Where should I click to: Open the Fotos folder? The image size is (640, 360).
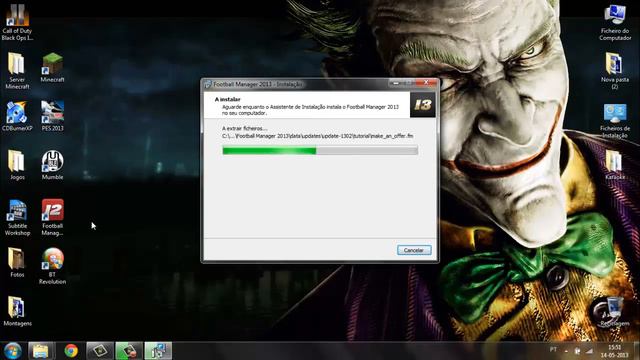tap(17, 262)
